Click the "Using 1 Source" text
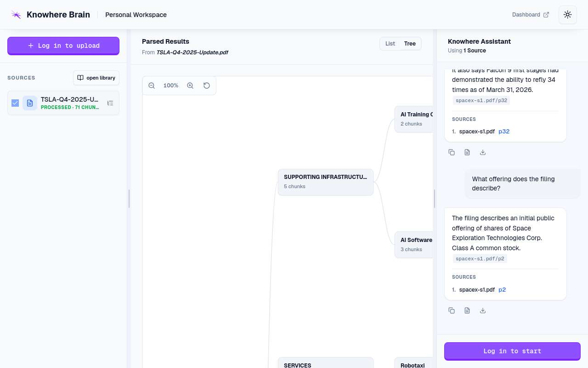The width and height of the screenshot is (588, 368). tap(467, 51)
